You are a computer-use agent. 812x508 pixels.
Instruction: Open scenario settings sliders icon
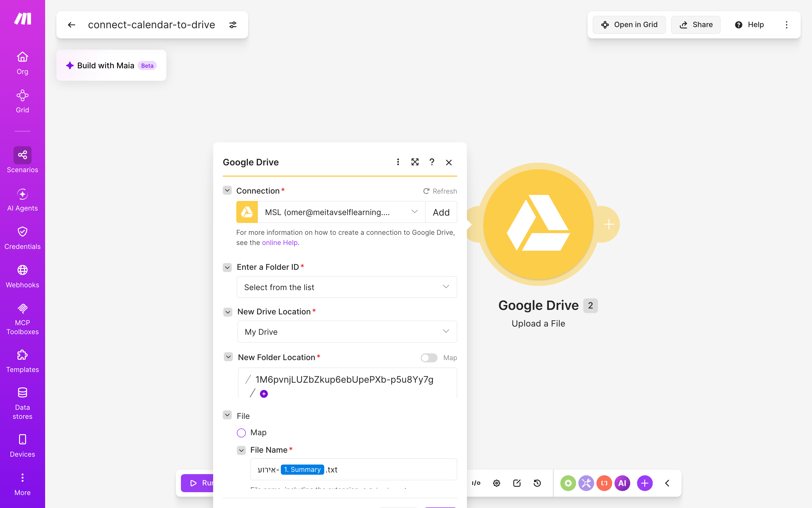233,25
